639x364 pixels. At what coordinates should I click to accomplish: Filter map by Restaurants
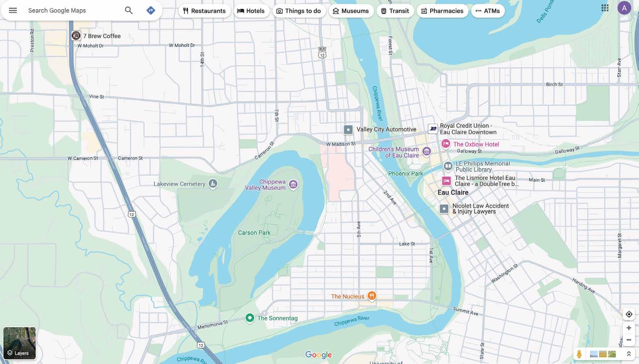205,11
